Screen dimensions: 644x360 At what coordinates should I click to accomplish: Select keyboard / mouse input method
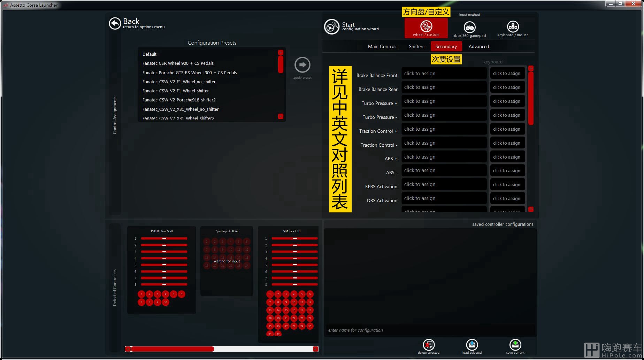pyautogui.click(x=513, y=29)
